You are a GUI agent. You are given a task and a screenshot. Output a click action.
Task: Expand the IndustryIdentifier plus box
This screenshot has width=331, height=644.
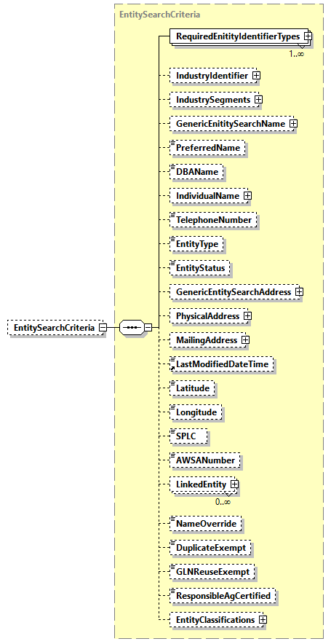[256, 76]
